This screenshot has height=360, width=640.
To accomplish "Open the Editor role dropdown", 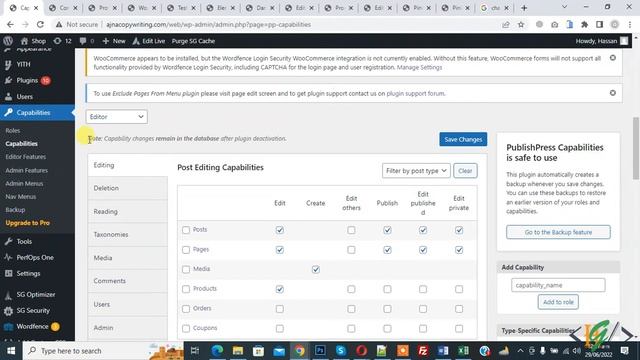I will [117, 117].
